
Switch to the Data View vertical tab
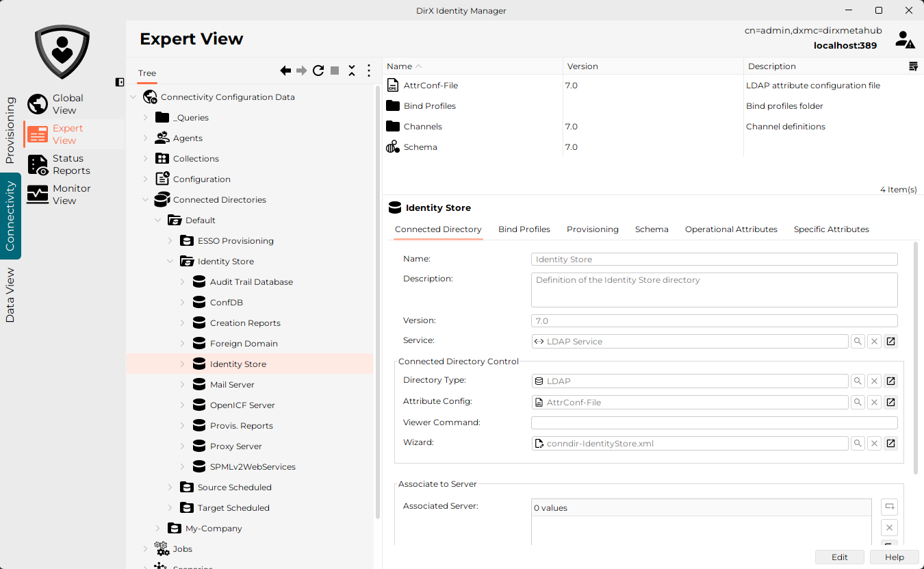click(x=10, y=295)
